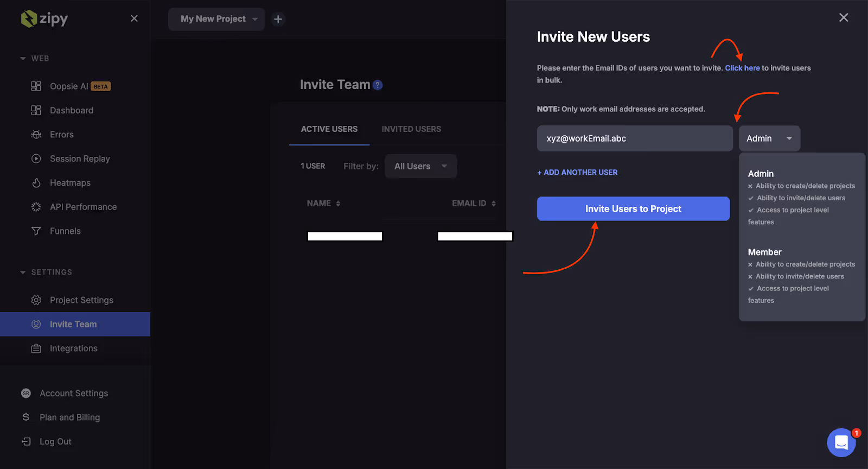Switch to the ACTIVE USERS tab
Viewport: 868px width, 469px height.
coord(329,129)
